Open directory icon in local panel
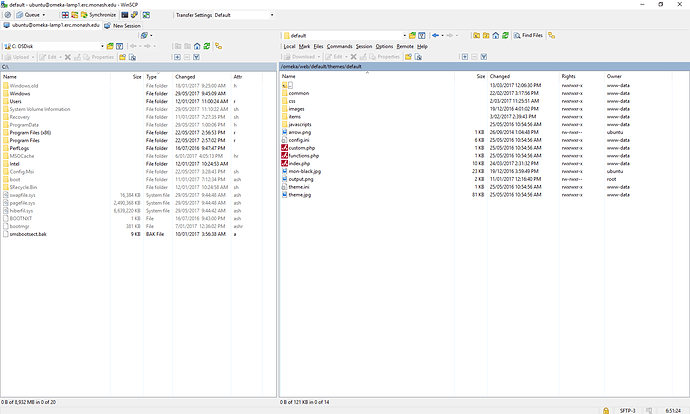 110,46
